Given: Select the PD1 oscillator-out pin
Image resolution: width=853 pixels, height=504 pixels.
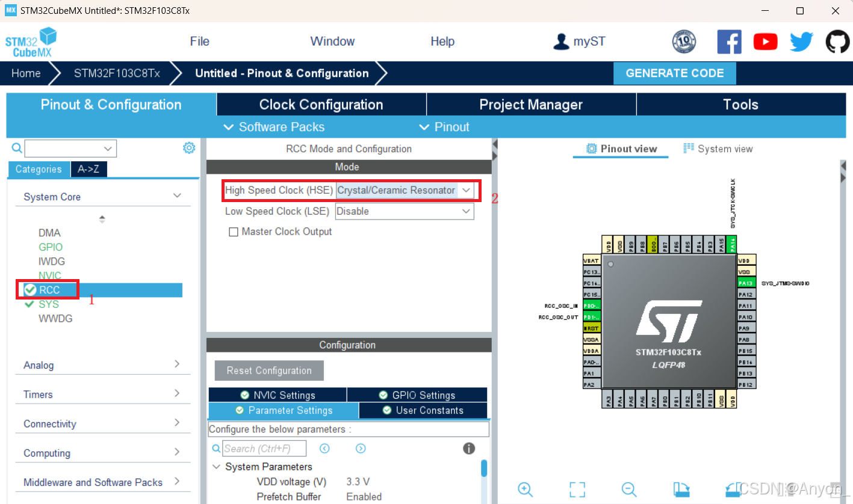Looking at the screenshot, I should click(x=592, y=317).
